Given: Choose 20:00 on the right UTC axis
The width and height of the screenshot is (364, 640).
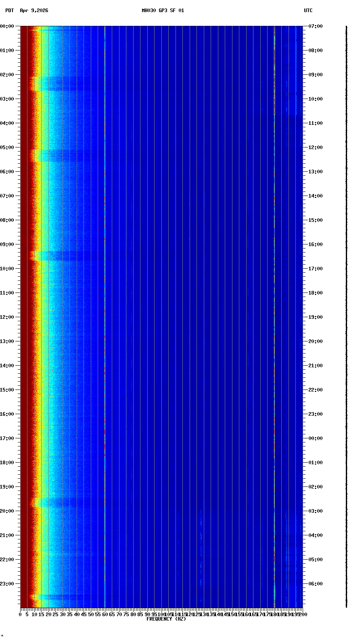Looking at the screenshot, I should [316, 341].
